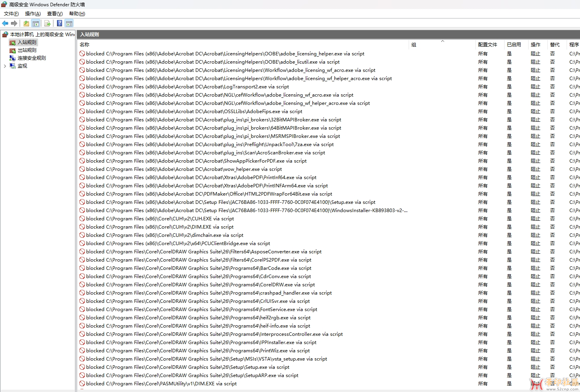Open the 操作(A) menu

tap(33, 14)
